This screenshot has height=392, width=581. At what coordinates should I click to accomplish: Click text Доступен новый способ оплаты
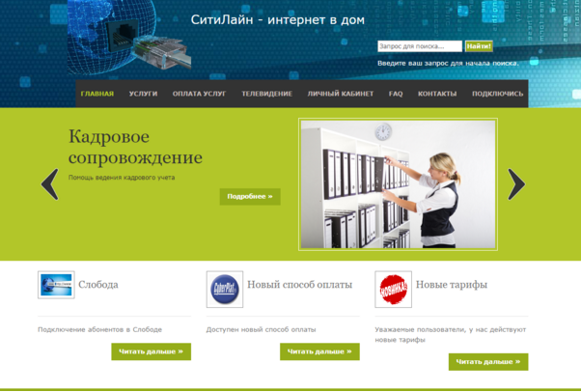(261, 329)
